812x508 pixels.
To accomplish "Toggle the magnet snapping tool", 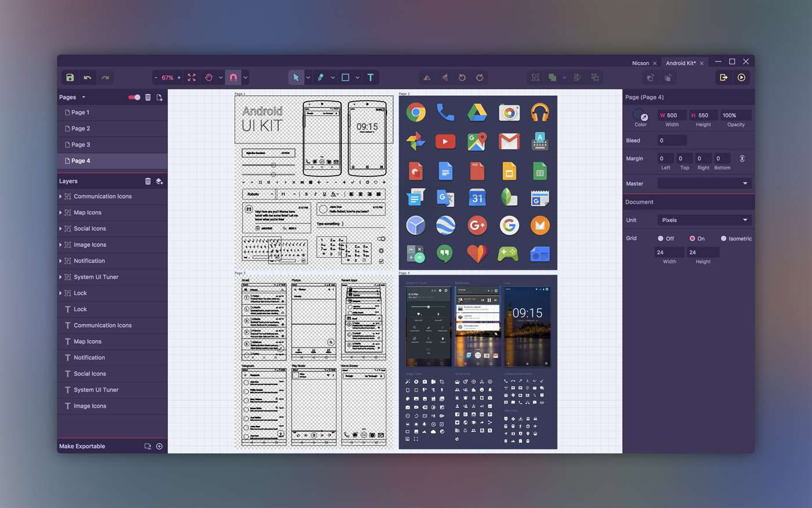I will click(233, 77).
